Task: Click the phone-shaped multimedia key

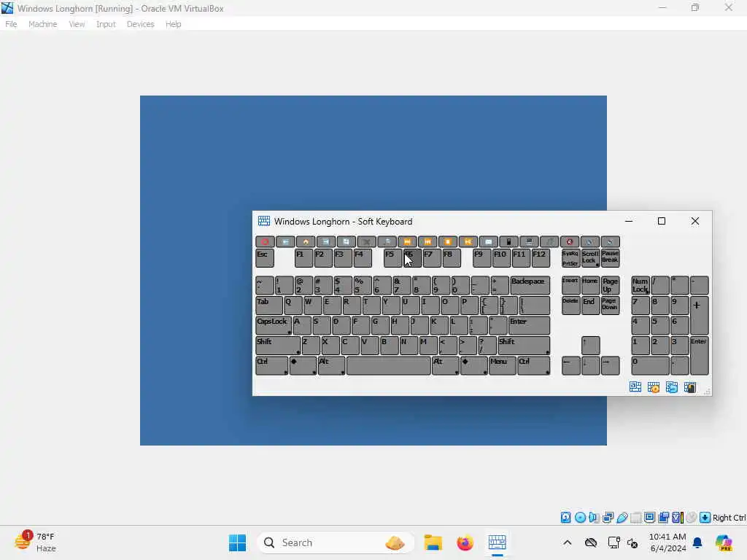Action: (508, 241)
